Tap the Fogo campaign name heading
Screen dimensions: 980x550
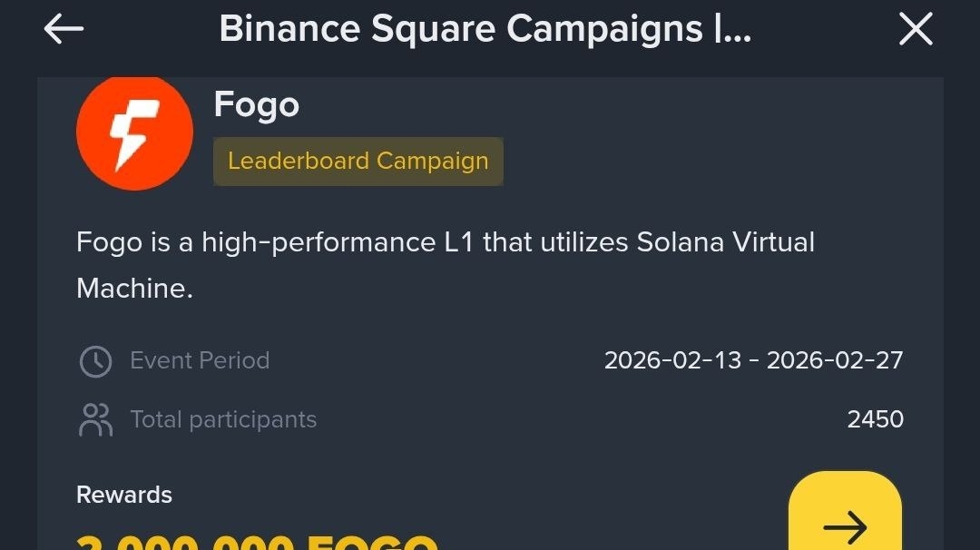click(x=256, y=105)
